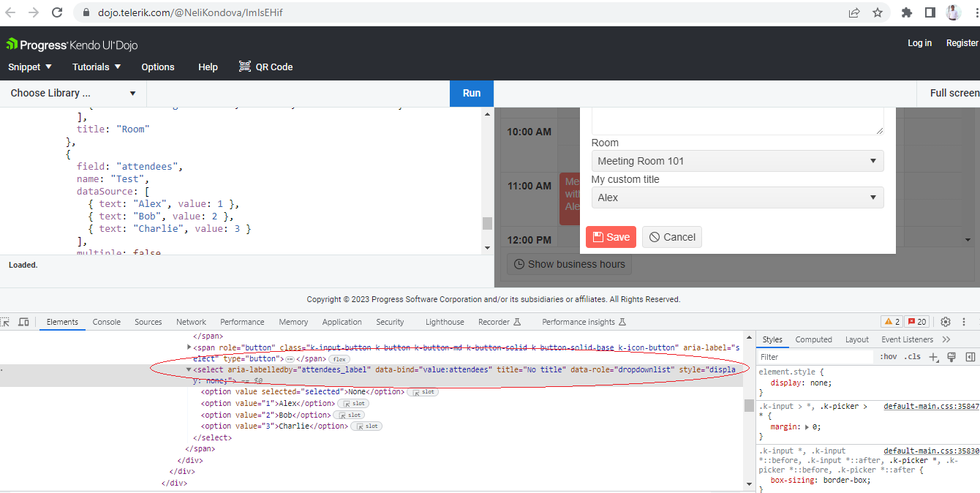Open the browser extensions puzzle icon
Viewport: 980px width, 493px height.
click(907, 12)
